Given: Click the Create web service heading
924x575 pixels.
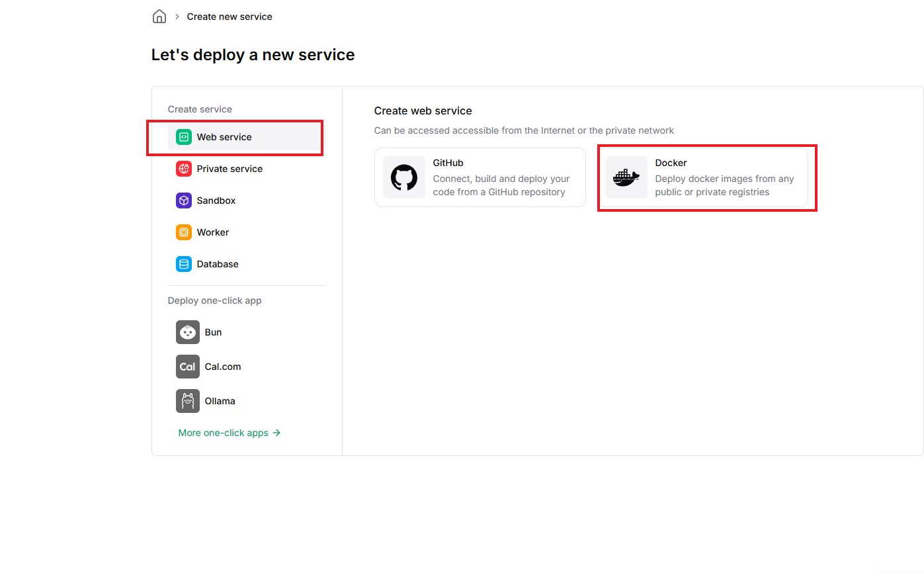Looking at the screenshot, I should (423, 111).
